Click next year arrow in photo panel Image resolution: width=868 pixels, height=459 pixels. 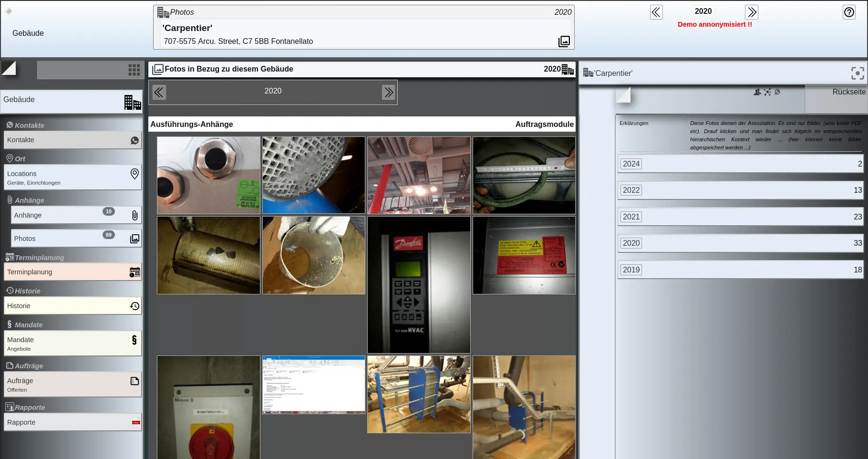point(389,92)
